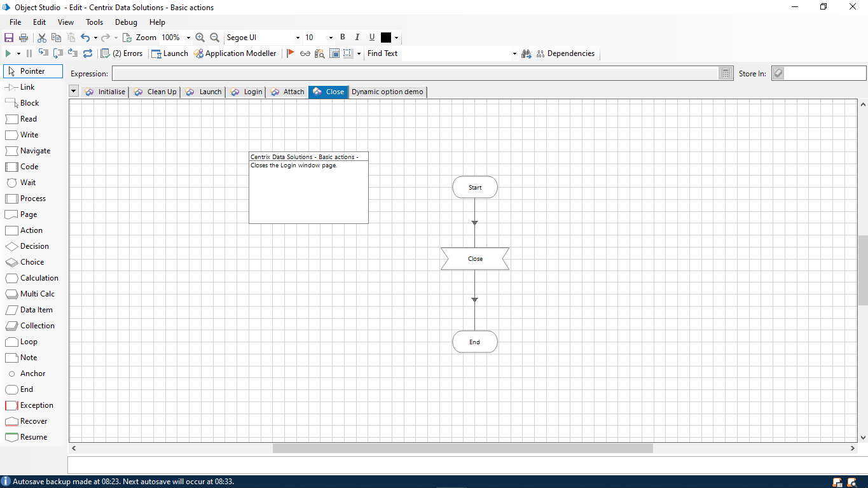The image size is (868, 488).
Task: Select the Decision stage tool
Action: (32, 246)
